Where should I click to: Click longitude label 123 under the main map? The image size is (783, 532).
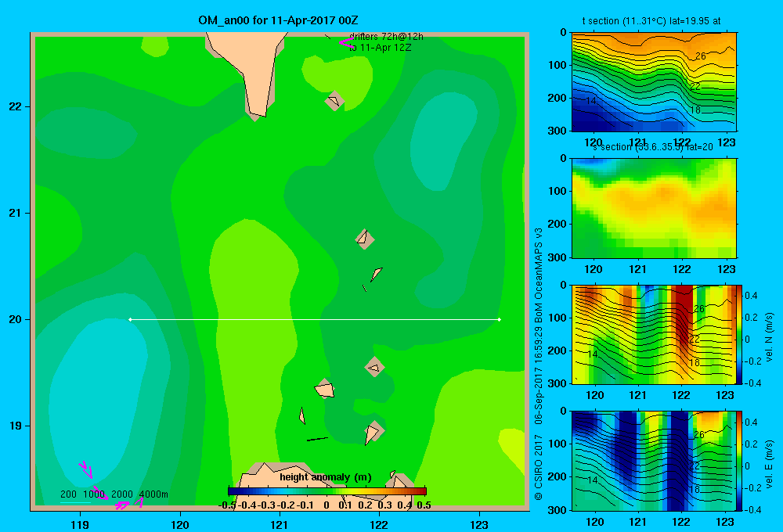tap(479, 524)
